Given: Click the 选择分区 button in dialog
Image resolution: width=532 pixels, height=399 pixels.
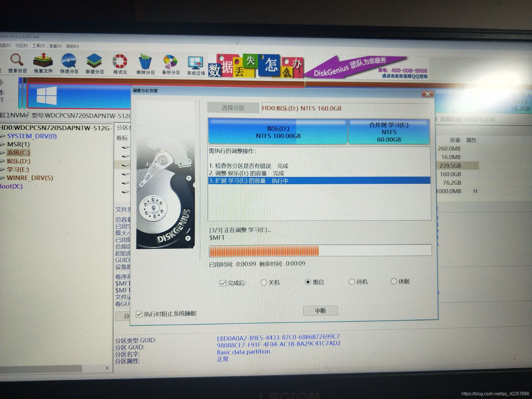Looking at the screenshot, I should [x=233, y=108].
